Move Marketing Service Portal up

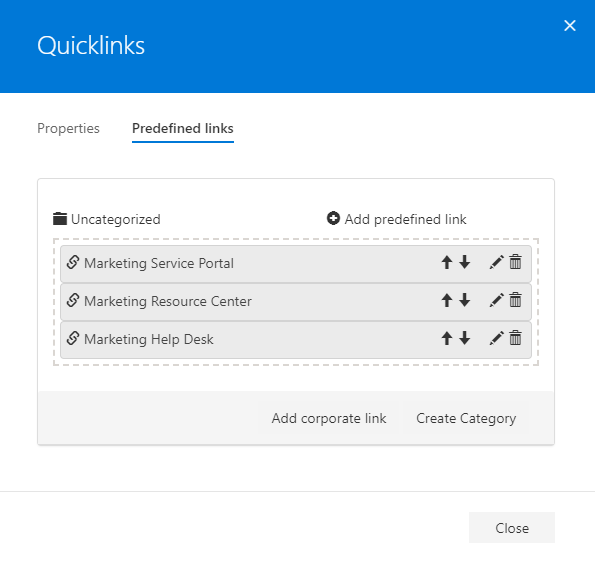pos(447,262)
